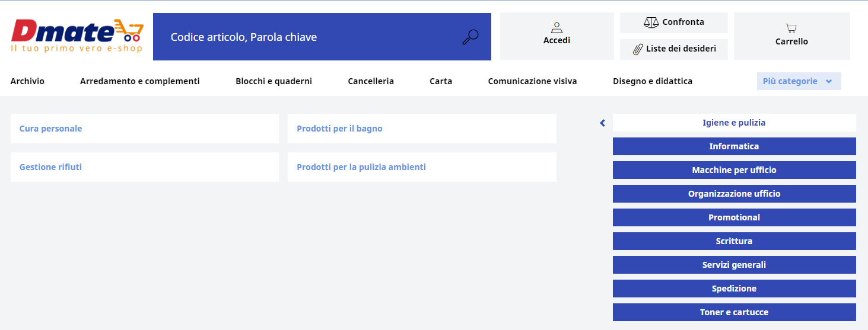Screen dimensions: 868x330
Task: Open Prodotti per la pulizia ambienti
Action: (x=361, y=167)
